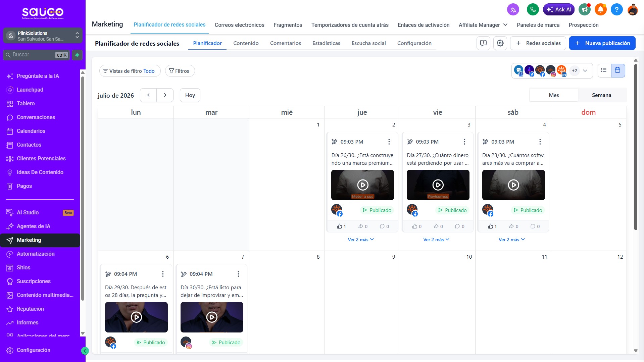644x362 pixels.
Task: Jump to today with Hoy button
Action: [190, 95]
